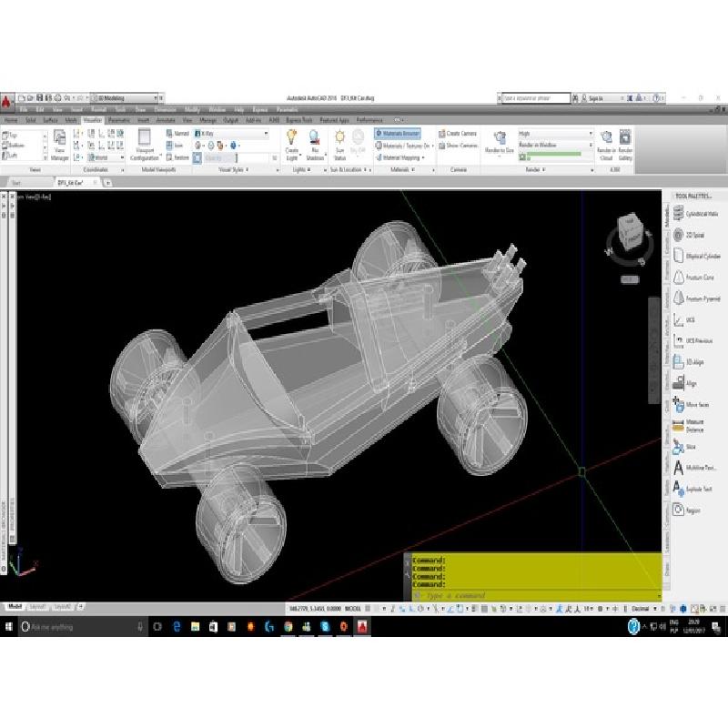This screenshot has height=728, width=728.
Task: Select the 3D Align tool
Action: click(x=689, y=362)
